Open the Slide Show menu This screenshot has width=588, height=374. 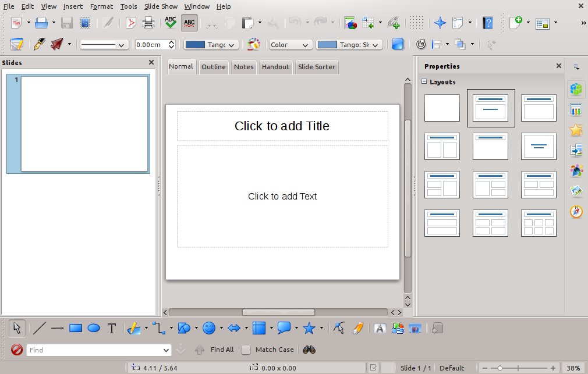(161, 6)
